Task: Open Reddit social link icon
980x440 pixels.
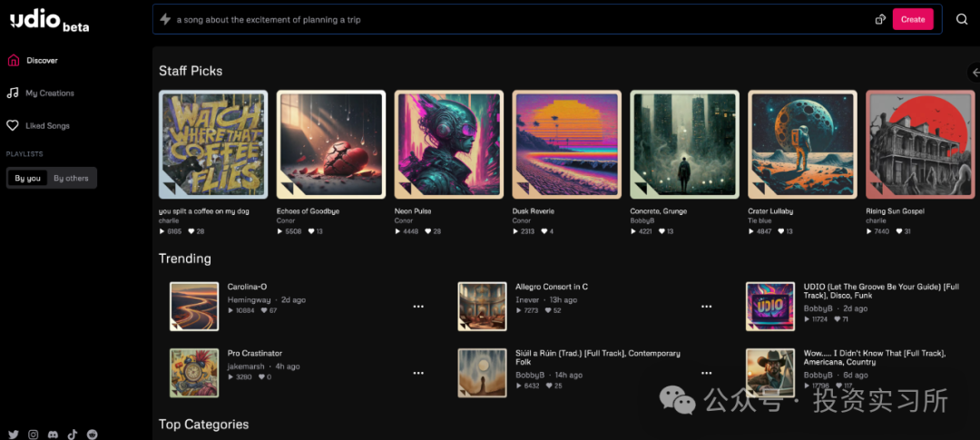Action: (x=93, y=435)
